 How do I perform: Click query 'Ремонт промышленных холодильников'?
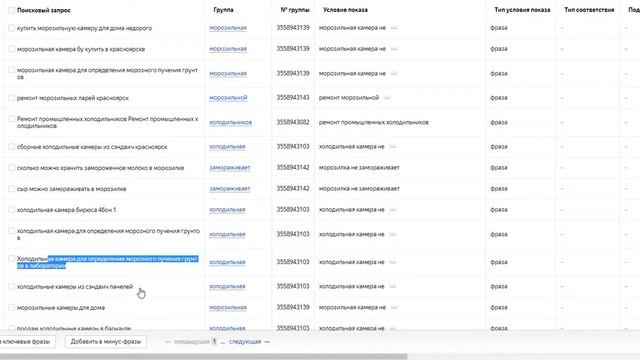[107, 122]
